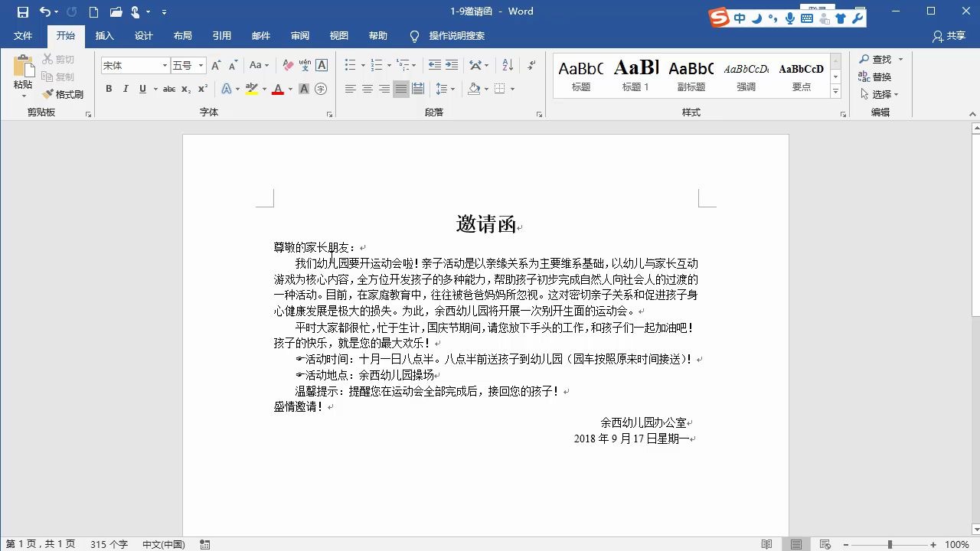Toggle Underline formatting
Image resolution: width=980 pixels, height=551 pixels.
(x=142, y=89)
